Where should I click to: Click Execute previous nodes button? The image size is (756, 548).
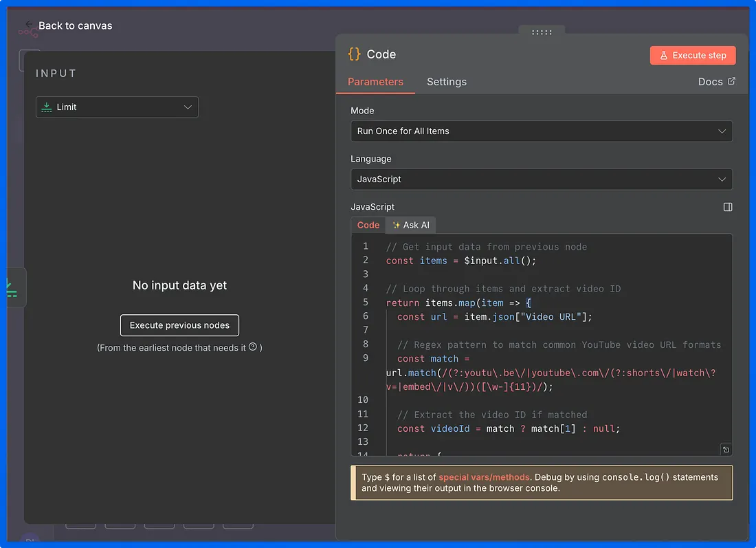click(179, 325)
